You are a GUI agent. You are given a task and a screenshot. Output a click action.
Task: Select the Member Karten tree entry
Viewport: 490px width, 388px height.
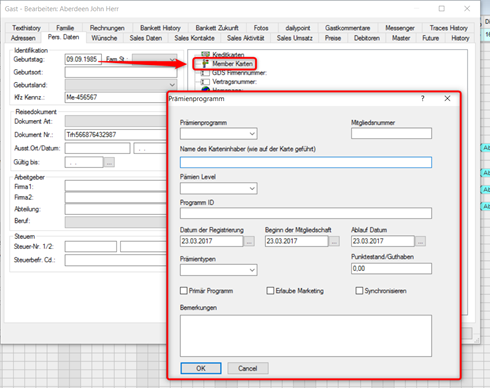(232, 64)
